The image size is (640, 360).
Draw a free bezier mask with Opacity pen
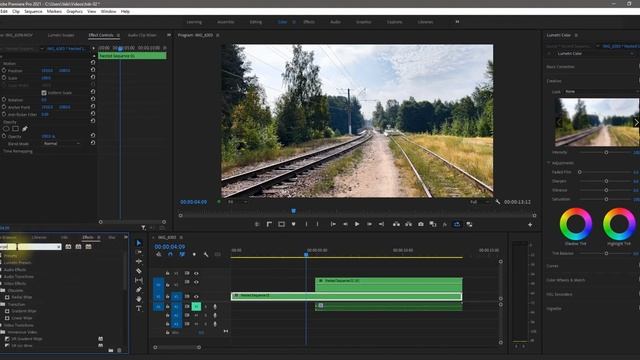point(25,129)
